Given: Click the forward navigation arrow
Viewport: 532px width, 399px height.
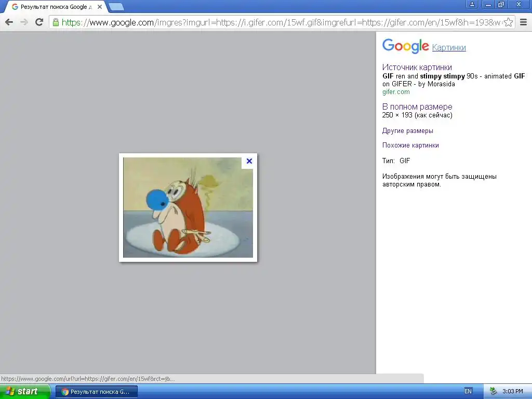Looking at the screenshot, I should click(x=24, y=22).
